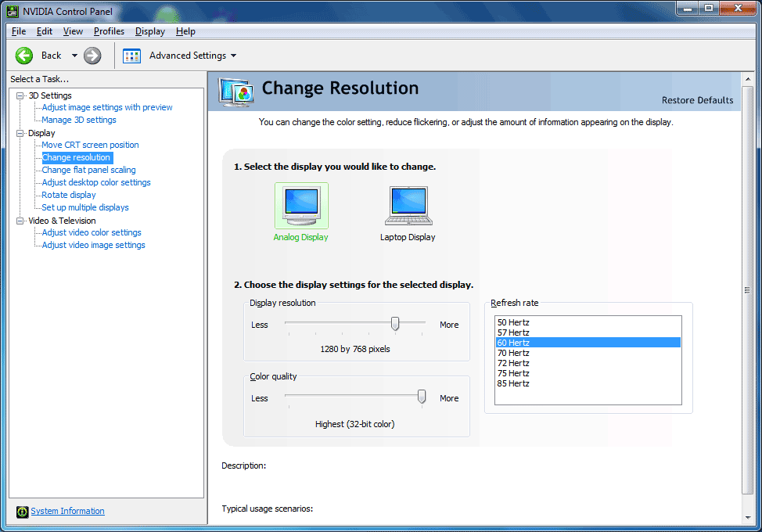Select 75 Hertz refresh rate
Image resolution: width=762 pixels, height=532 pixels.
[x=588, y=373]
